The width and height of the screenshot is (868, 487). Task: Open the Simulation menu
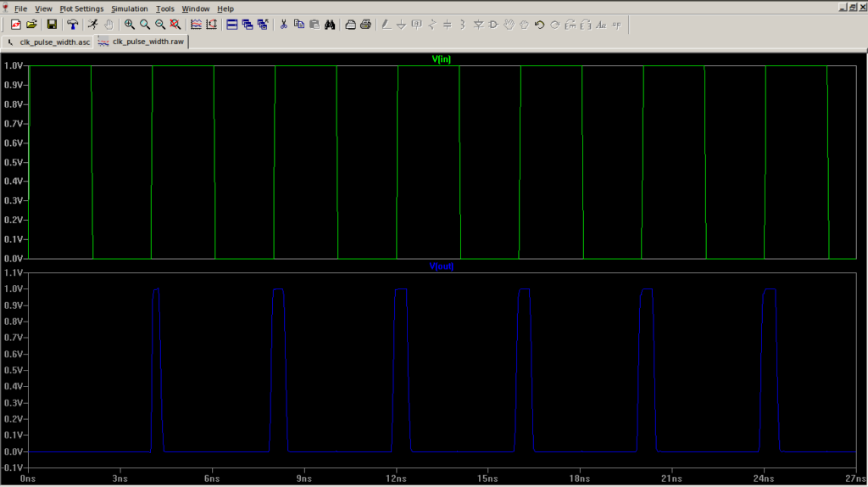(130, 8)
